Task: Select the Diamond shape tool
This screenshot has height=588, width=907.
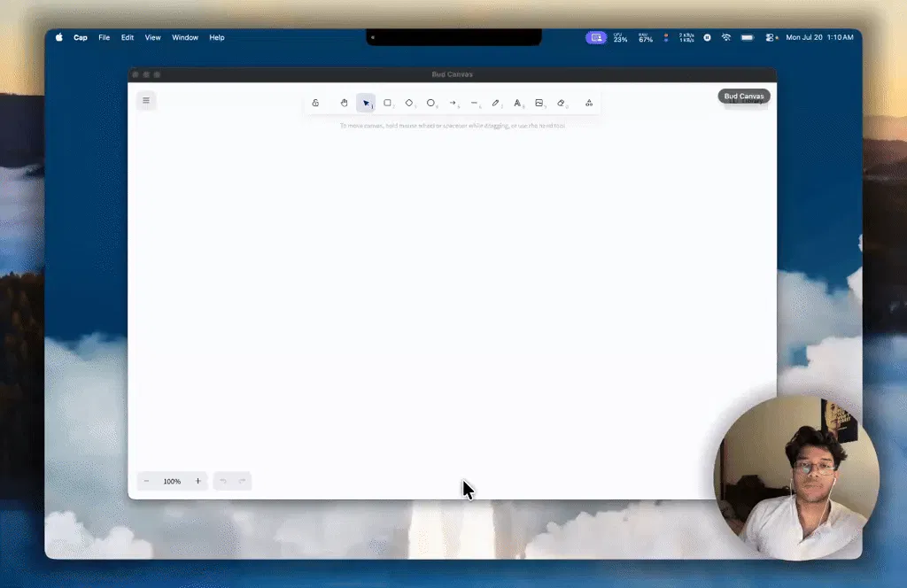Action: point(409,103)
